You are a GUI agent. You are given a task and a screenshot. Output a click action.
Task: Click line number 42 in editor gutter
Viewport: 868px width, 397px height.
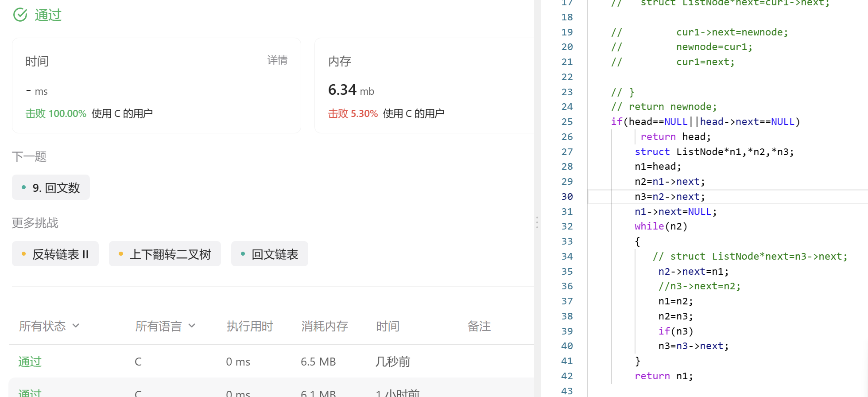[567, 376]
